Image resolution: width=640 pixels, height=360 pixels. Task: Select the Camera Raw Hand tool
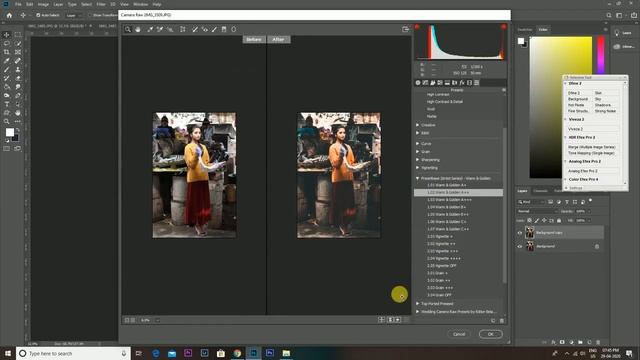[x=138, y=29]
